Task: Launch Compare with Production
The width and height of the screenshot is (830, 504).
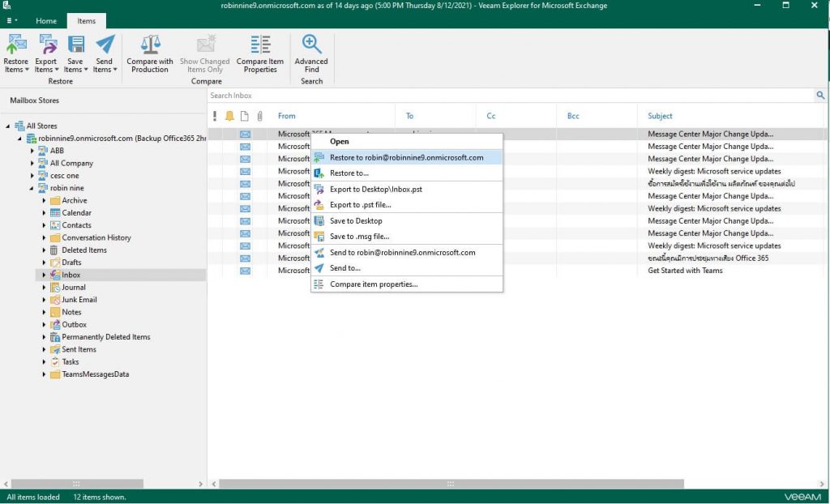Action: point(150,53)
